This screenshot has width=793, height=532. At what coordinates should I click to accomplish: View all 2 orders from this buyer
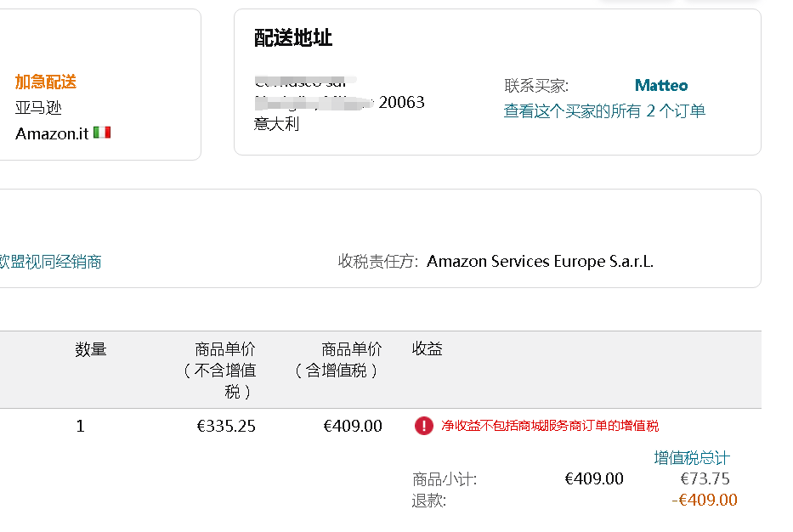coord(603,111)
